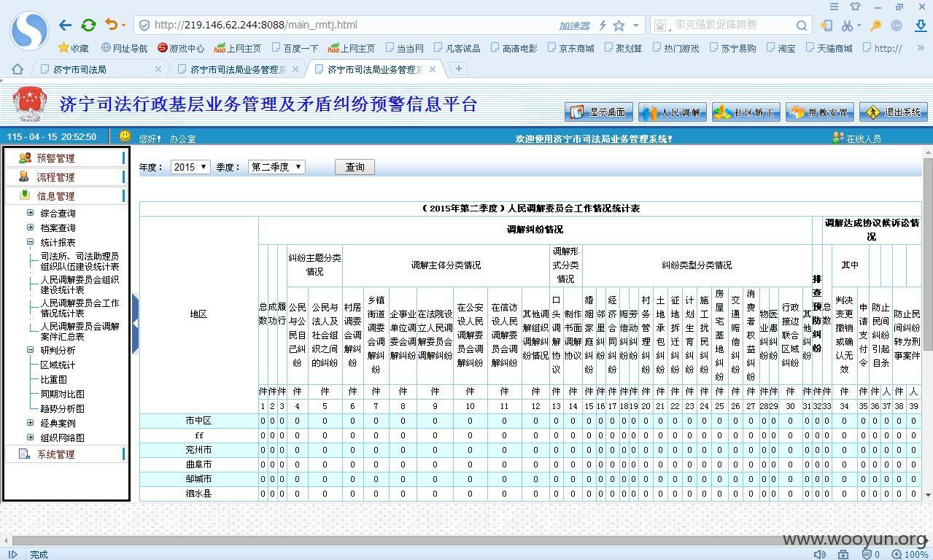Image resolution: width=933 pixels, height=560 pixels.
Task: Expand the 经典案例 tree node
Action: [30, 423]
